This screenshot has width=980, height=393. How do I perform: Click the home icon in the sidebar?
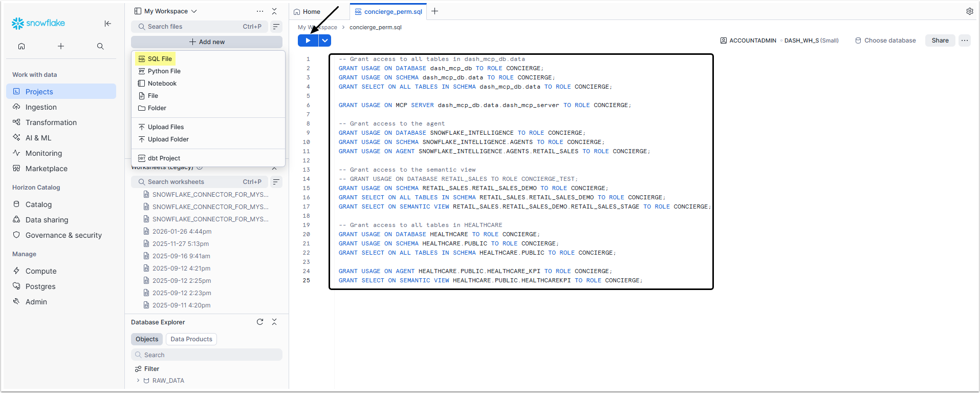point(21,46)
